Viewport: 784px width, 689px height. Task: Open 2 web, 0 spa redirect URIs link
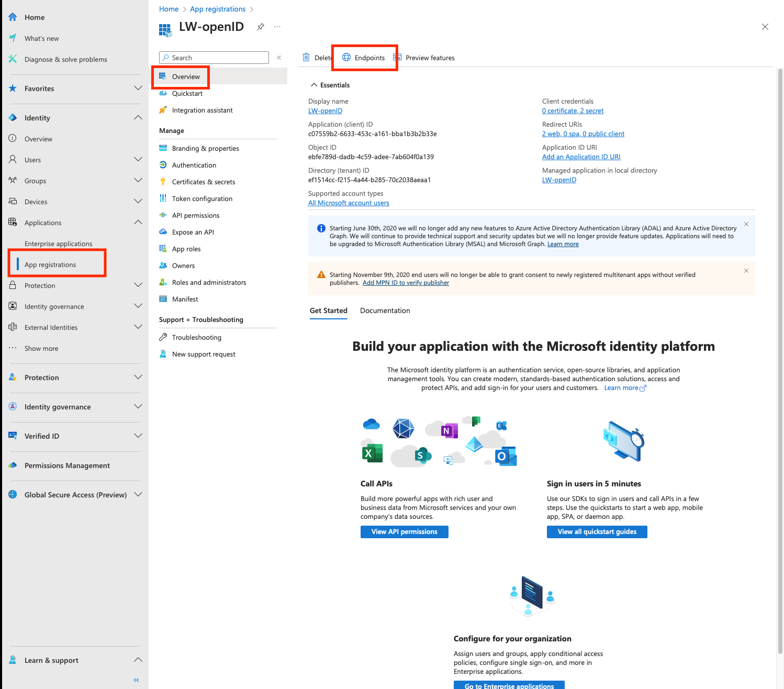pyautogui.click(x=583, y=134)
